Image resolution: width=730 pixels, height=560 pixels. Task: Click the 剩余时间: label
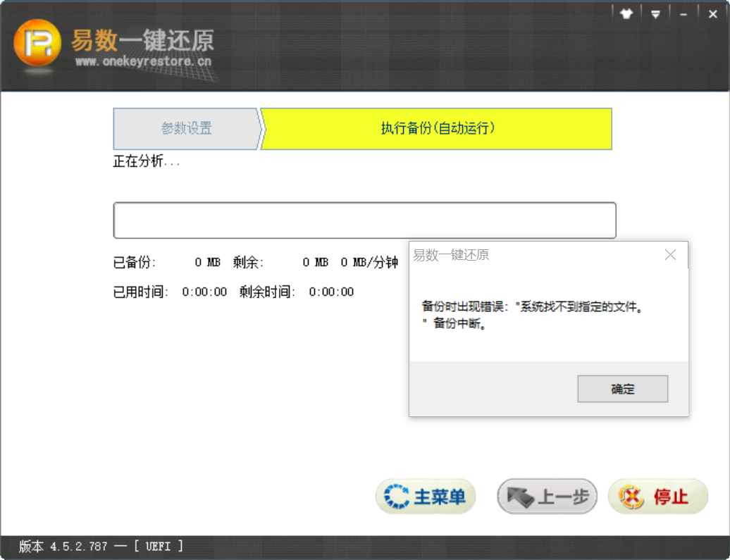tap(268, 292)
